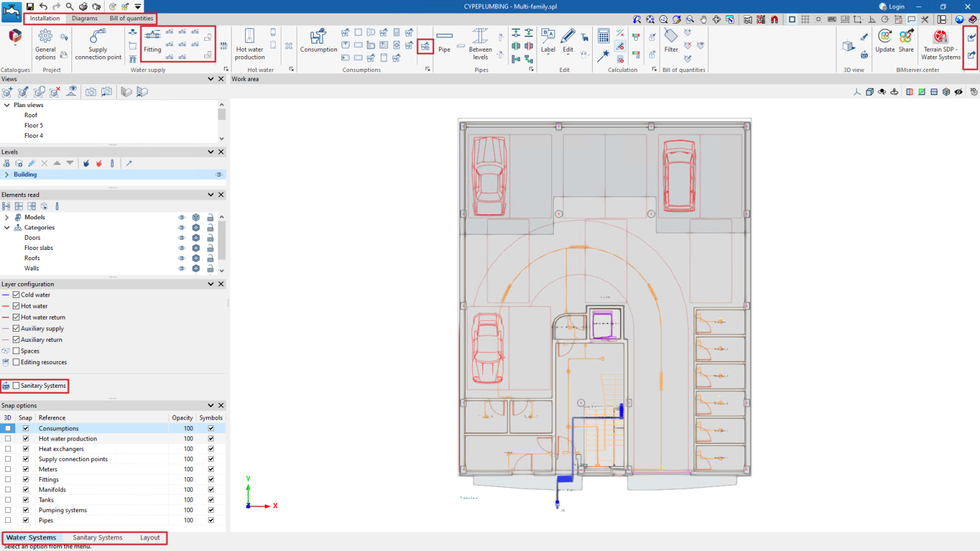Image resolution: width=980 pixels, height=551 pixels.
Task: Toggle visibility of Doors category
Action: point(181,238)
